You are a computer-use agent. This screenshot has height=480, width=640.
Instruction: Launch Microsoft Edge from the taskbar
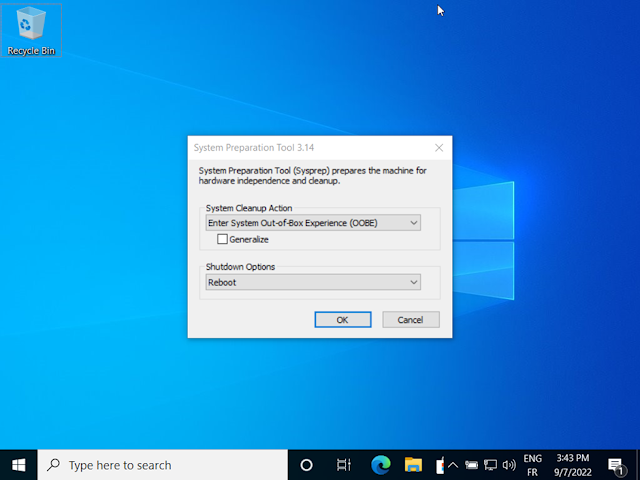pyautogui.click(x=380, y=465)
